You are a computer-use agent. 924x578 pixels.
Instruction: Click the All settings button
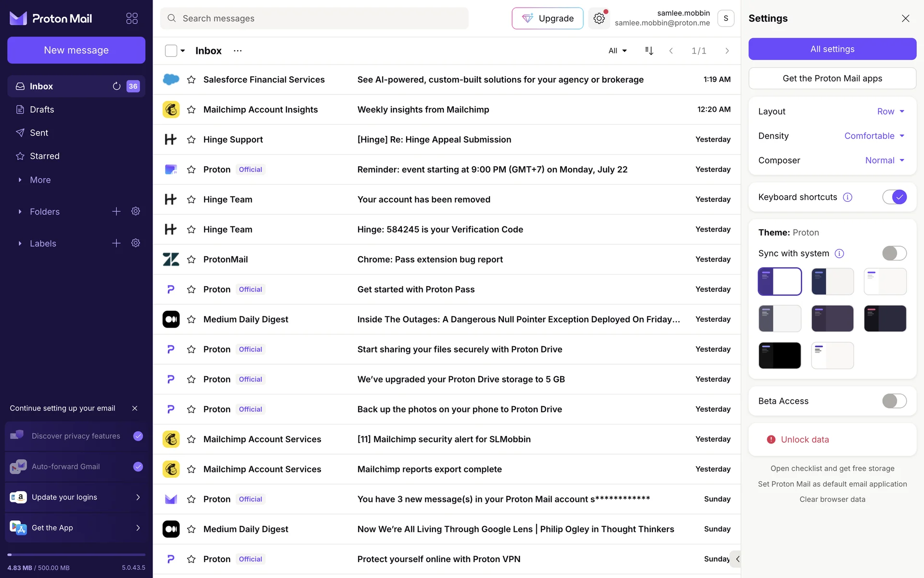[x=832, y=49]
